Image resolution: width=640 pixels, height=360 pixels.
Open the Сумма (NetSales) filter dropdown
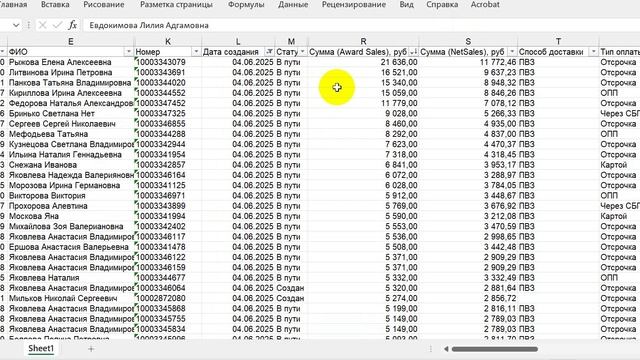[x=512, y=52]
